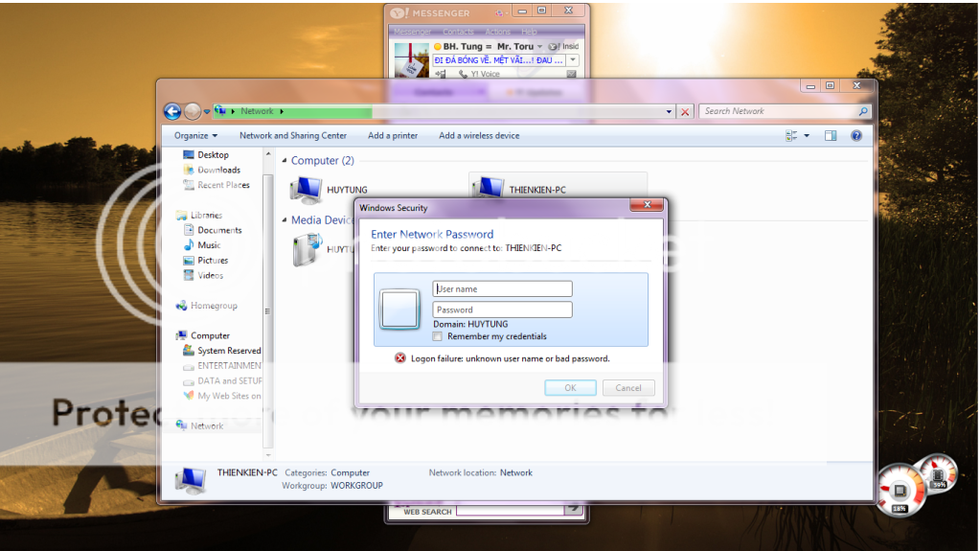Screen dimensions: 980x551
Task: Open Network and Sharing Center
Action: [293, 136]
